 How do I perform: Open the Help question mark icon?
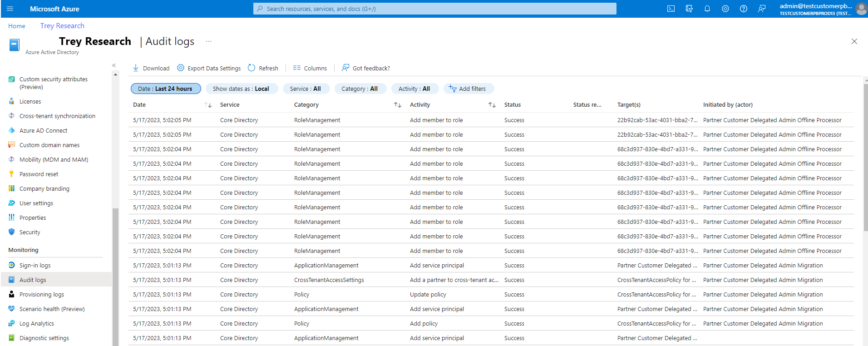click(744, 9)
